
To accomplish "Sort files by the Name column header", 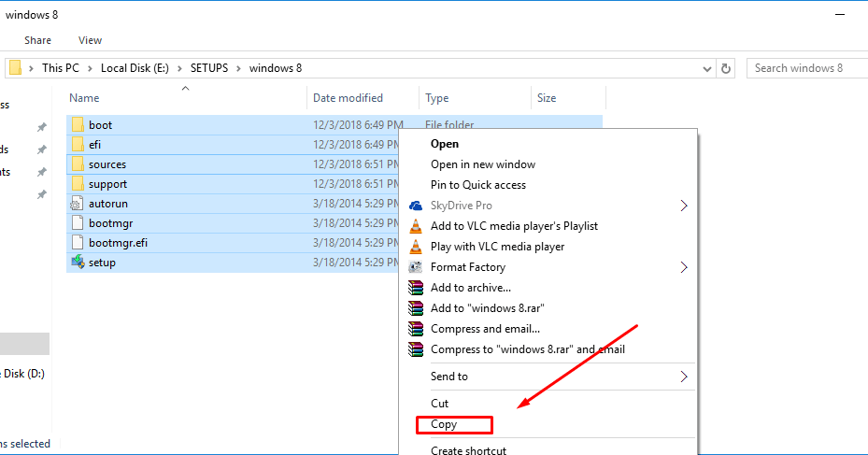I will [x=84, y=98].
